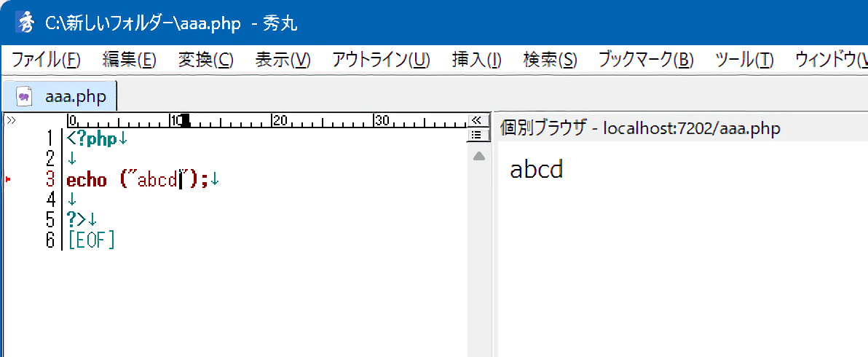868x357 pixels.
Task: Click the Hidemaru app icon in title bar
Action: tap(25, 23)
